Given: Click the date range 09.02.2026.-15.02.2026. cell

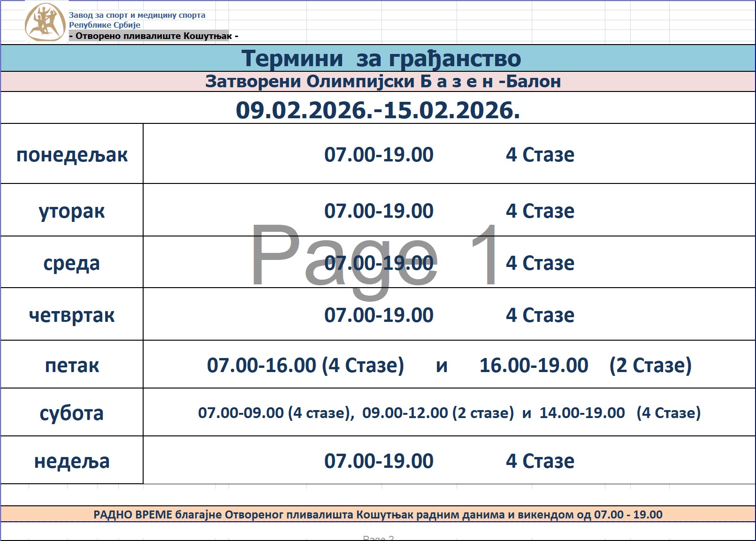Looking at the screenshot, I should click(378, 110).
